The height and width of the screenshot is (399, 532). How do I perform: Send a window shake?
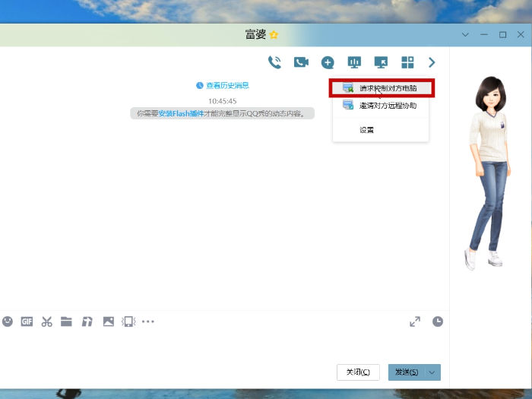(x=128, y=321)
